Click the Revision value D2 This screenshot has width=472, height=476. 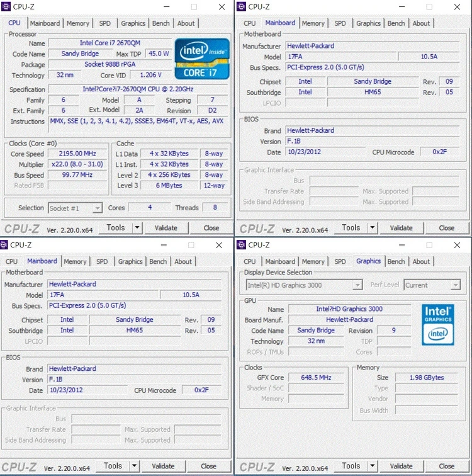213,111
